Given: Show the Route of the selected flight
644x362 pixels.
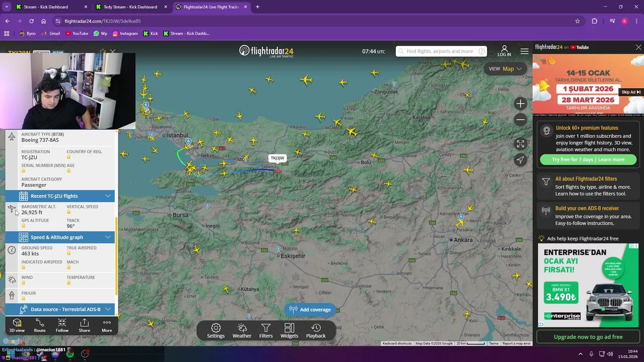Looking at the screenshot, I should 40,325.
